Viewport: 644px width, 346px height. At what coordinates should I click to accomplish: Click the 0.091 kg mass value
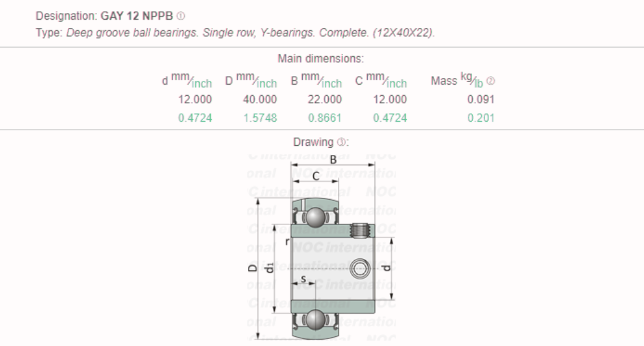pyautogui.click(x=483, y=99)
